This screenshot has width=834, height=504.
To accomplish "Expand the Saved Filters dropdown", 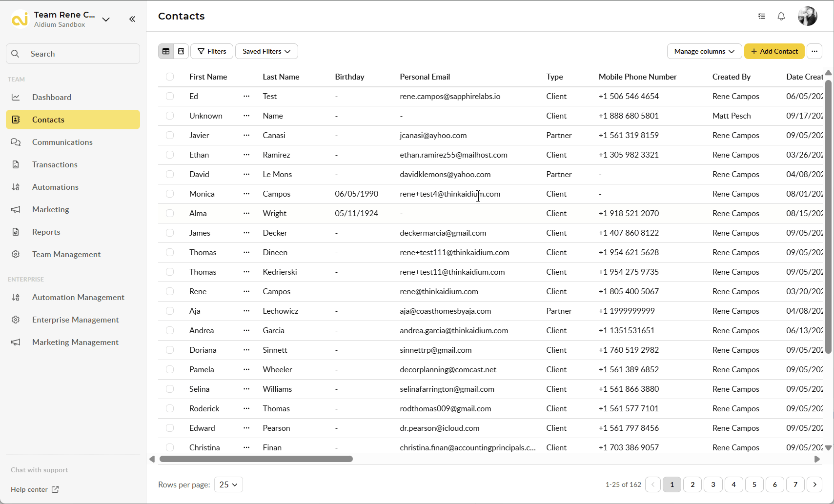I will click(x=266, y=51).
